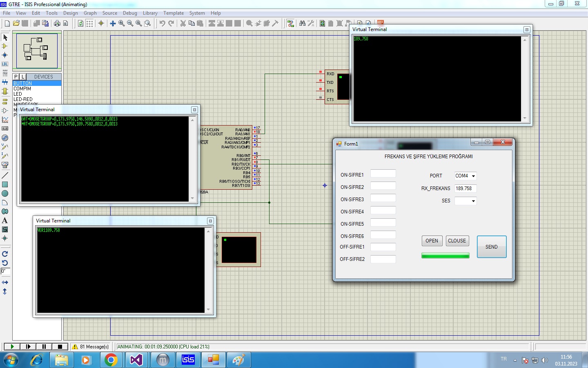Open the Template menu
Image resolution: width=588 pixels, height=368 pixels.
174,13
